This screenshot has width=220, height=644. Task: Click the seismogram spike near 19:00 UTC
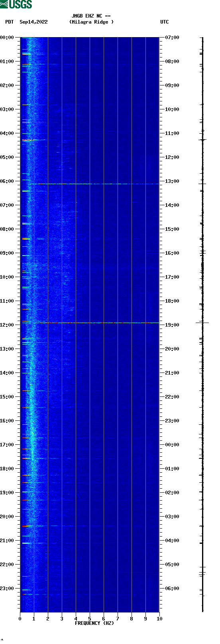click(x=202, y=322)
